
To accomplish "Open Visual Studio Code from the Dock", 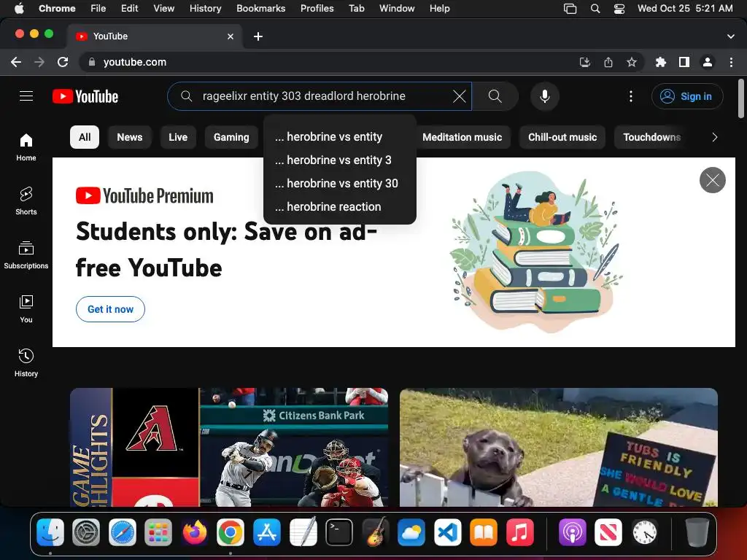I will pos(447,532).
